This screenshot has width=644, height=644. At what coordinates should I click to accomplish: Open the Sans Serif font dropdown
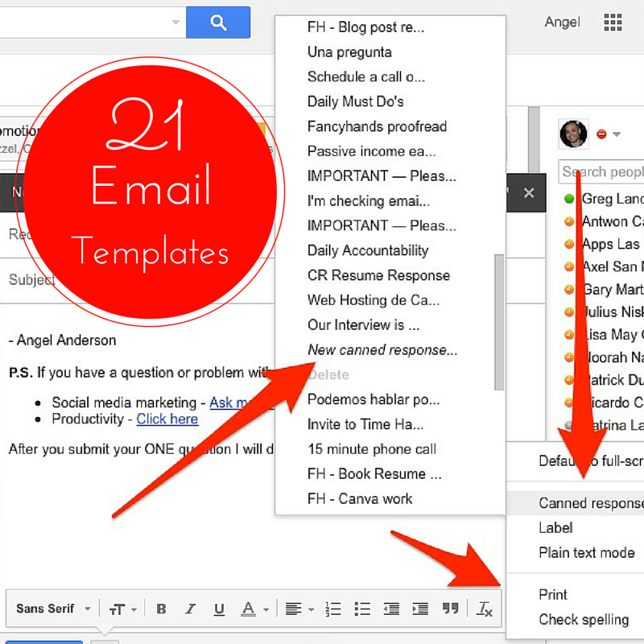[x=53, y=609]
